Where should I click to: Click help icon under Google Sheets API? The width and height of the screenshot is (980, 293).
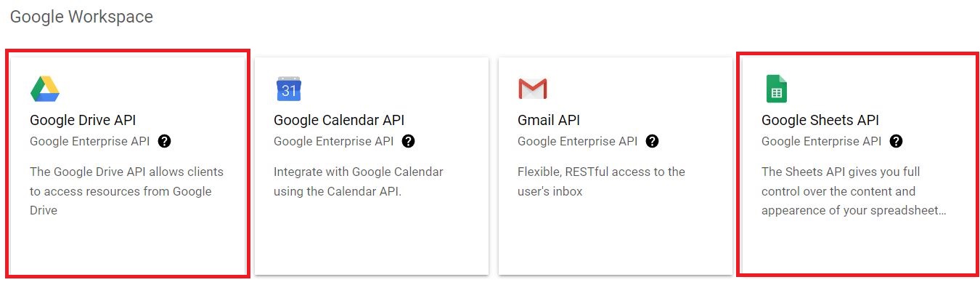[897, 141]
